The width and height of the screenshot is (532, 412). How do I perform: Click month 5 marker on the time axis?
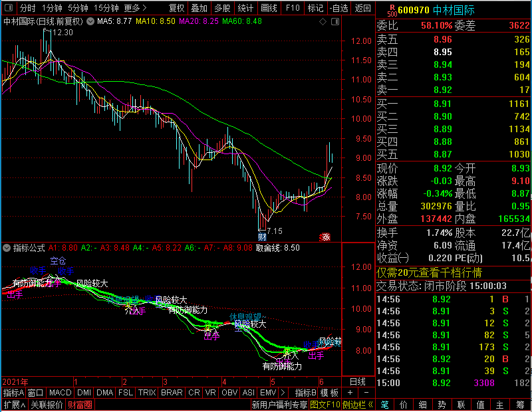[273, 382]
